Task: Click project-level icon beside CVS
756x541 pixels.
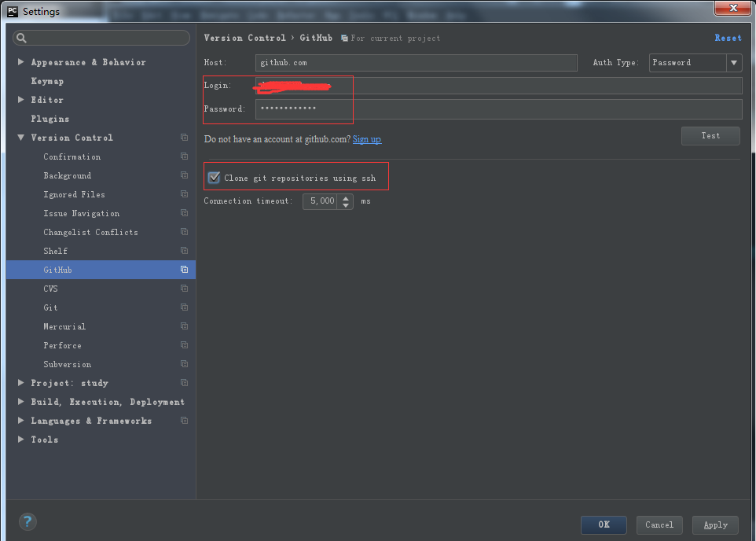Action: pos(184,288)
